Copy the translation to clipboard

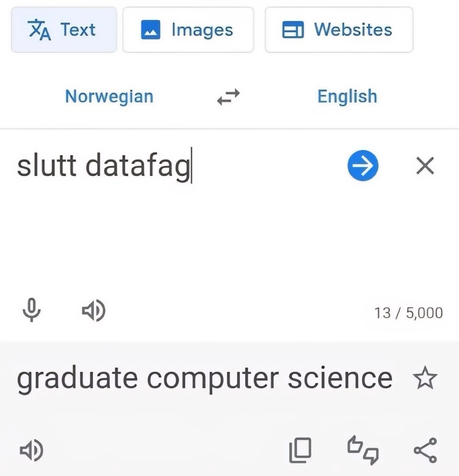point(300,450)
